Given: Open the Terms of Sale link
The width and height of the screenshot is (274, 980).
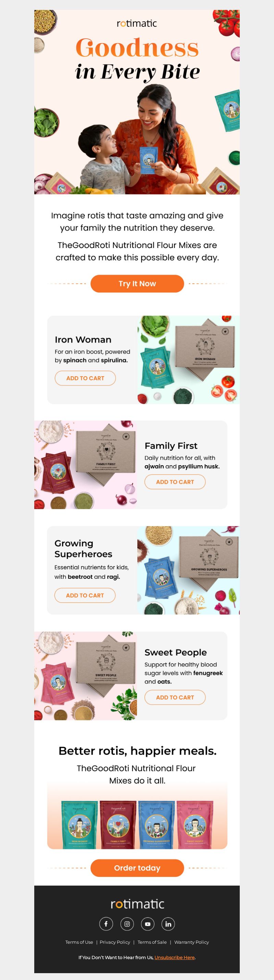Looking at the screenshot, I should click(152, 942).
